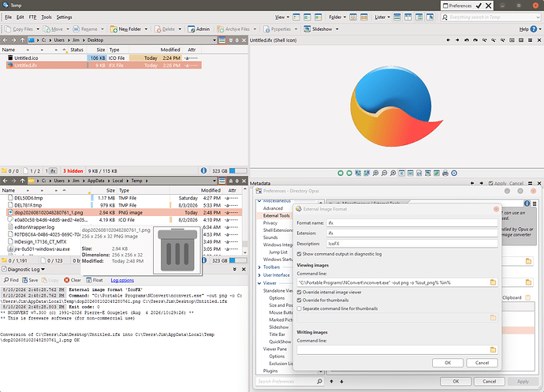The image size is (544, 392).
Task: Browse for viewing command line folder icon
Action: (x=493, y=282)
